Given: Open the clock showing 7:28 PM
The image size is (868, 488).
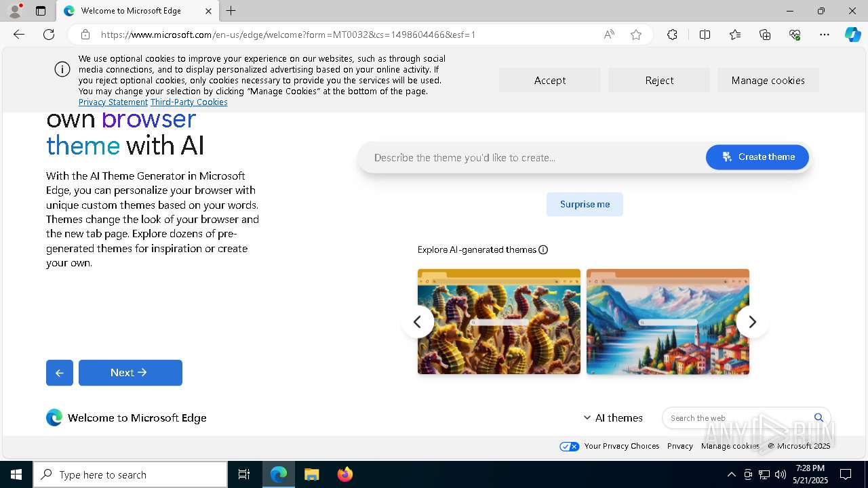Looking at the screenshot, I should point(810,474).
